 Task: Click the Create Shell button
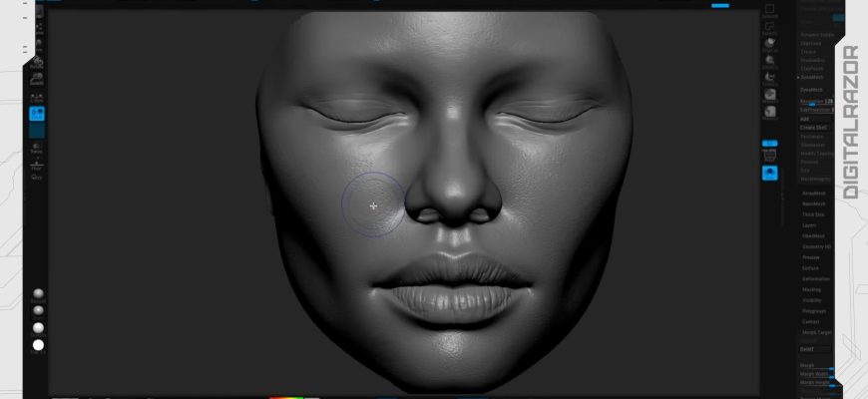(x=814, y=128)
